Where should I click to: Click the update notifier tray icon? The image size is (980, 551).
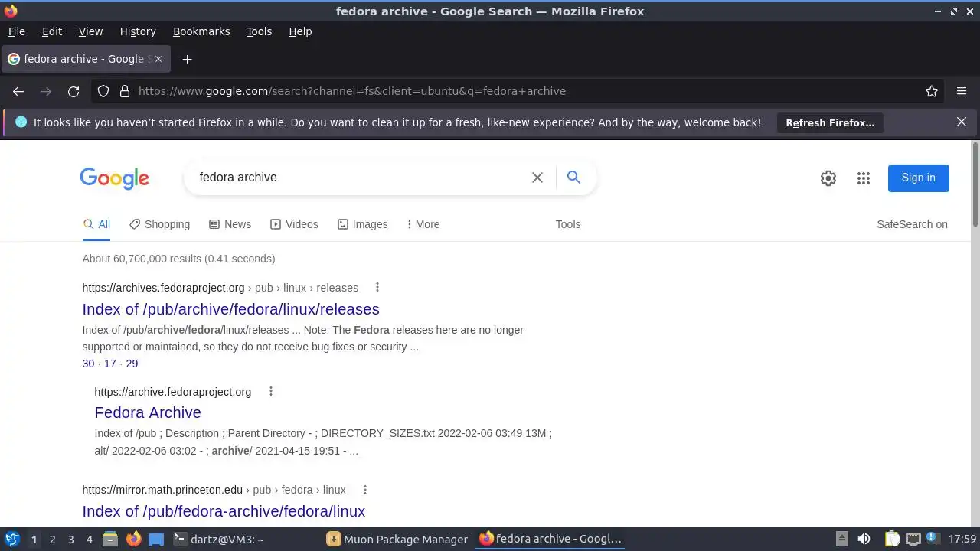click(932, 539)
